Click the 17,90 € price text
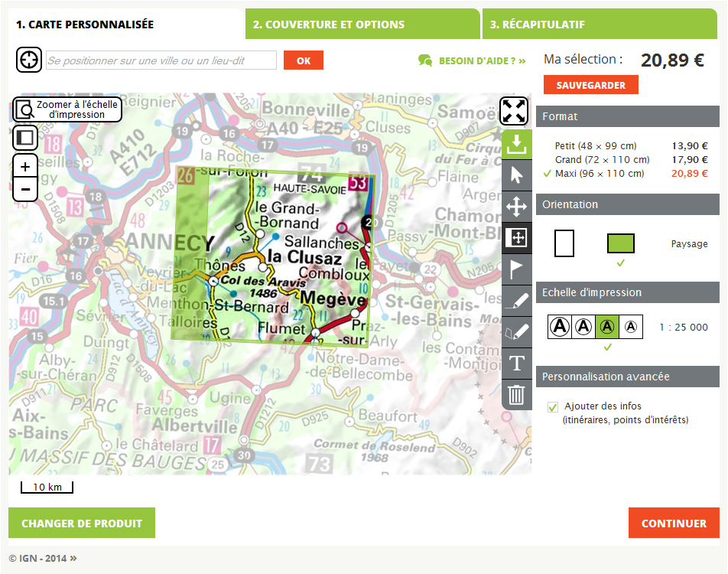This screenshot has width=728, height=574. coord(690,159)
